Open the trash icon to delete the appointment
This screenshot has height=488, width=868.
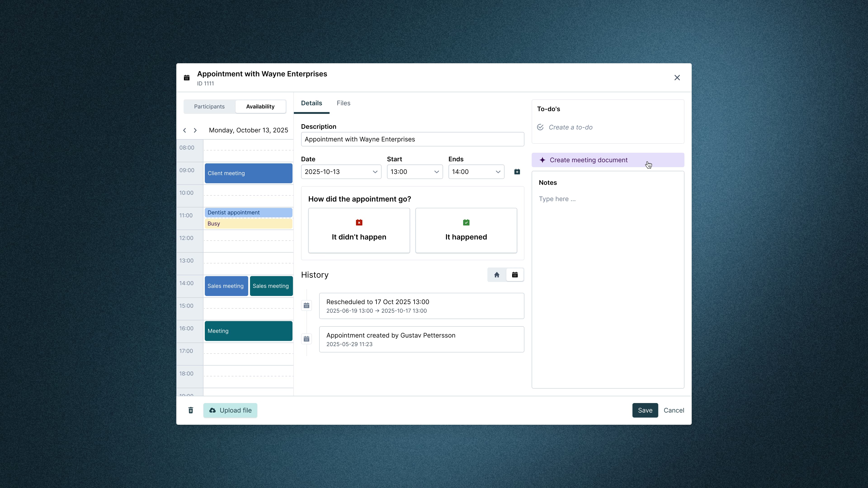(x=191, y=410)
